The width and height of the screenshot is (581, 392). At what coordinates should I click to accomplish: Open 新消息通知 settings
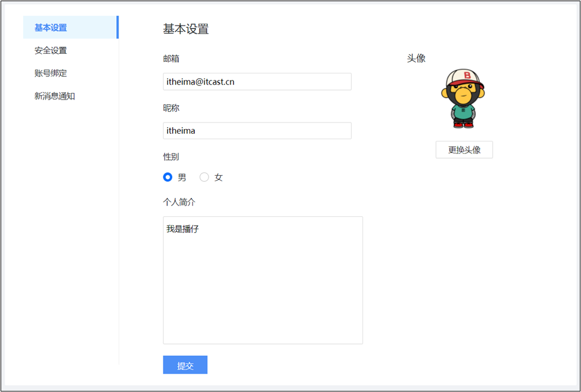pyautogui.click(x=54, y=96)
